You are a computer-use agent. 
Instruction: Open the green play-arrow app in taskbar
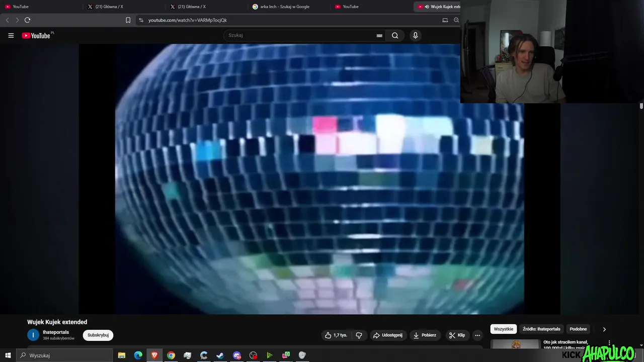pyautogui.click(x=270, y=355)
